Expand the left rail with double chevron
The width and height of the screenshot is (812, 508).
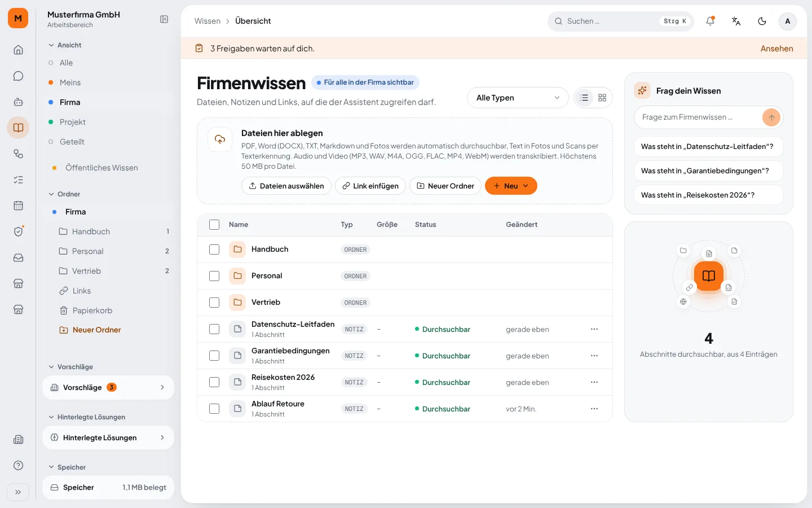coord(18,492)
